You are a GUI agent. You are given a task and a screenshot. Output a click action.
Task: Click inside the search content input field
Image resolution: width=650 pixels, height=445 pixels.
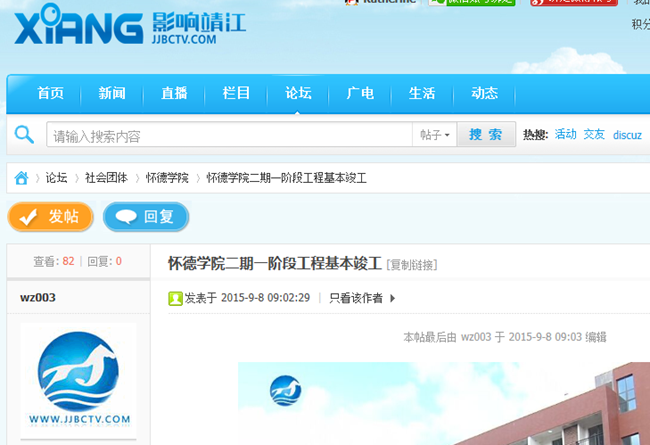[x=230, y=135]
